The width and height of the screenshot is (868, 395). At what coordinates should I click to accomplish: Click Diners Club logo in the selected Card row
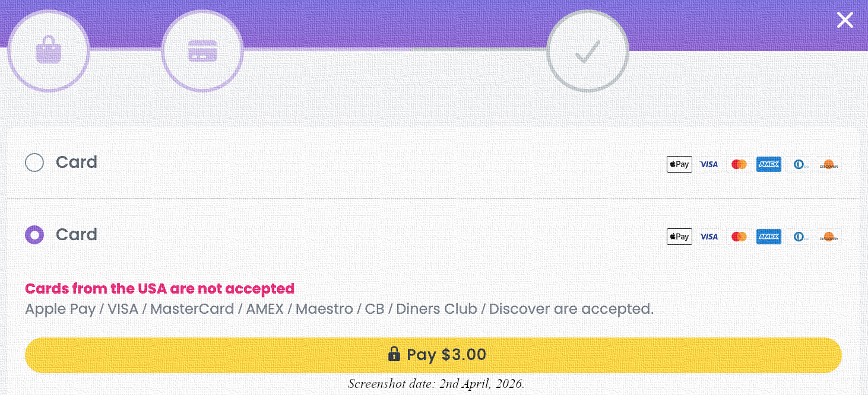[x=799, y=237]
